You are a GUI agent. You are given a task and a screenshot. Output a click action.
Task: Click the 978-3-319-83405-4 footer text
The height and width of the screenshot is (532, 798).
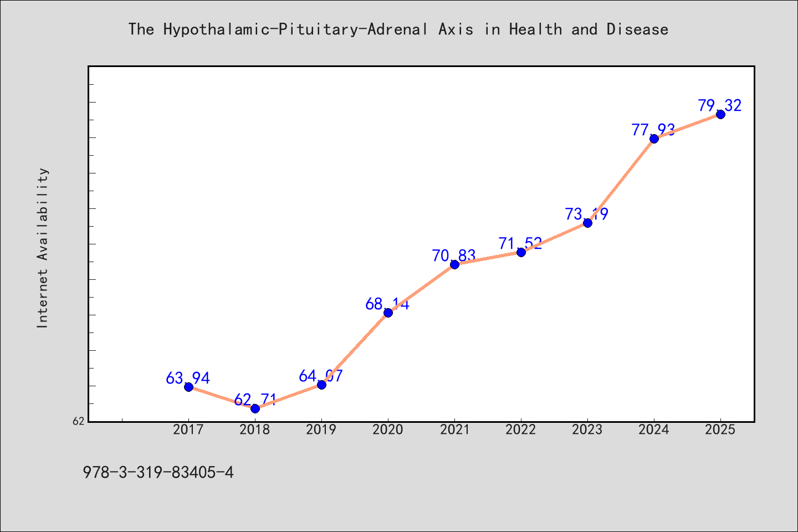158,473
